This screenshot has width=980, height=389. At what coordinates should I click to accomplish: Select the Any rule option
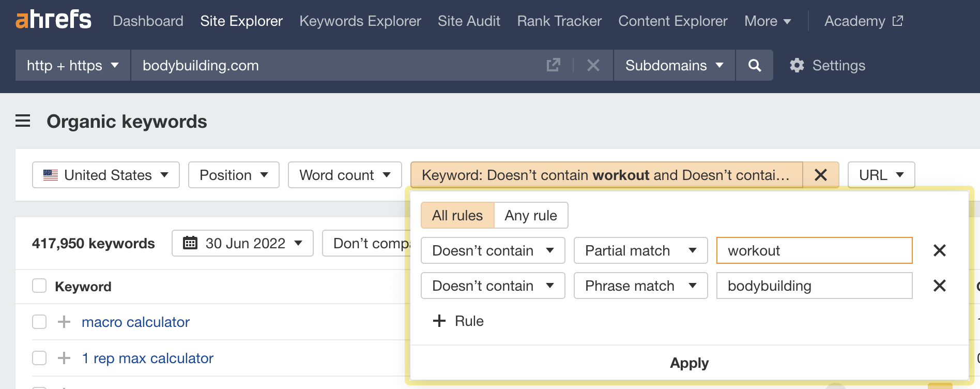pyautogui.click(x=531, y=215)
